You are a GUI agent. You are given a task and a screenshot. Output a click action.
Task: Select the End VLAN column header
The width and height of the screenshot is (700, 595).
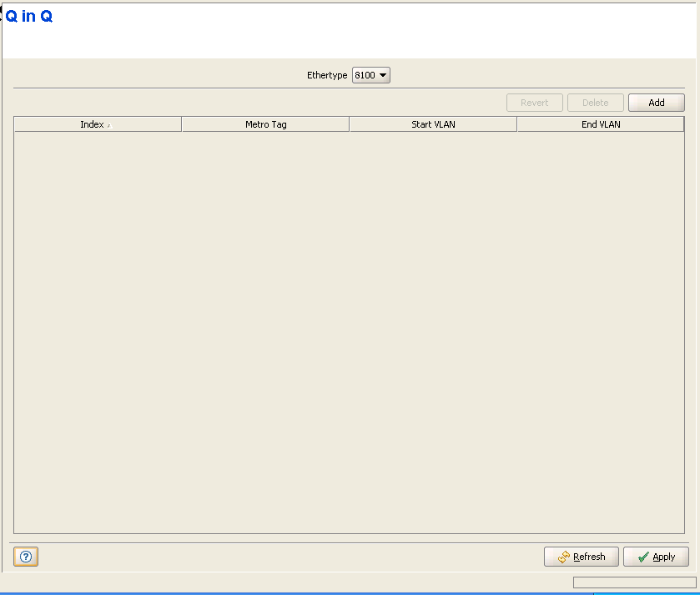(601, 124)
